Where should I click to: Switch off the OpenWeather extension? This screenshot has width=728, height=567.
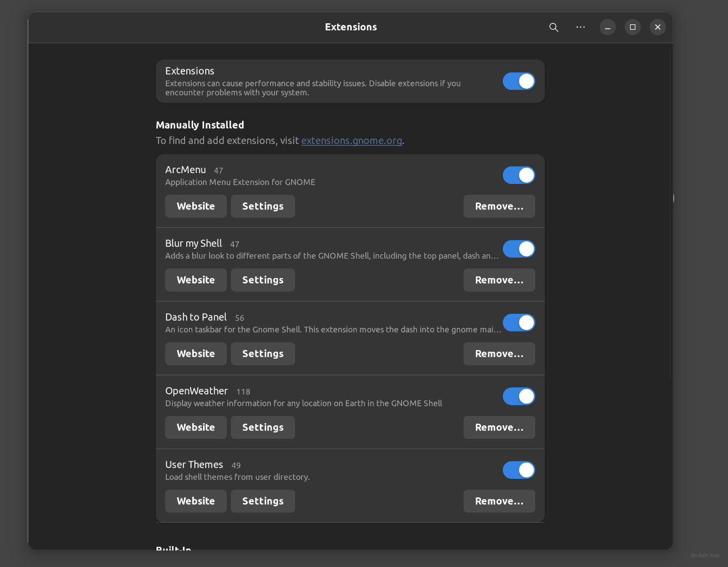(x=519, y=396)
